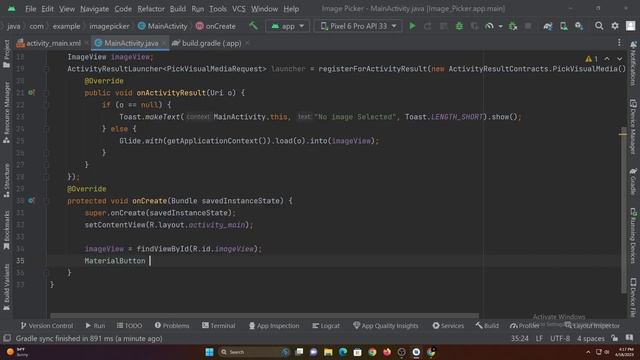The image size is (640, 360).
Task: Click the Debug app bug icon
Action: pos(459,26)
